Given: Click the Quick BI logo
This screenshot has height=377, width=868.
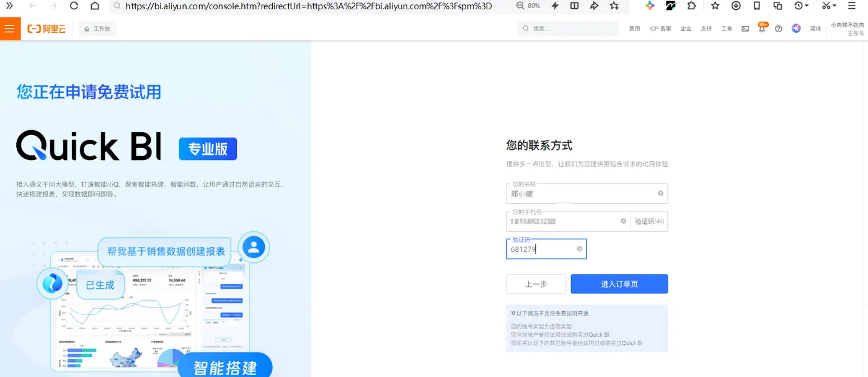Looking at the screenshot, I should click(89, 146).
